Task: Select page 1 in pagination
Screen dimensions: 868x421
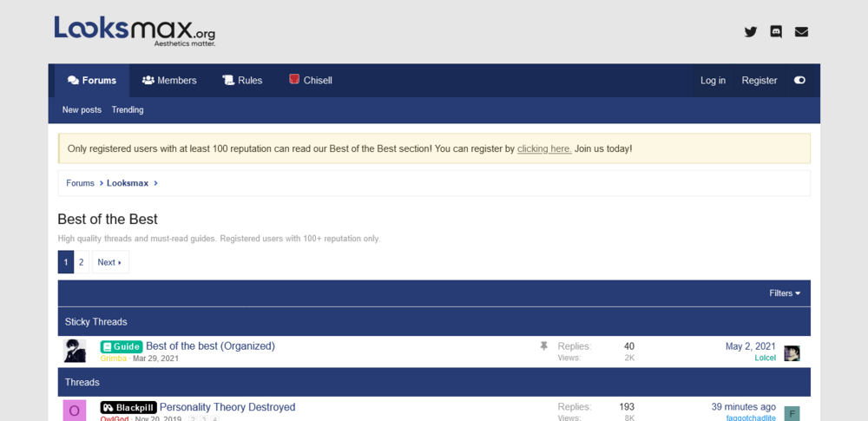Action: [x=66, y=262]
